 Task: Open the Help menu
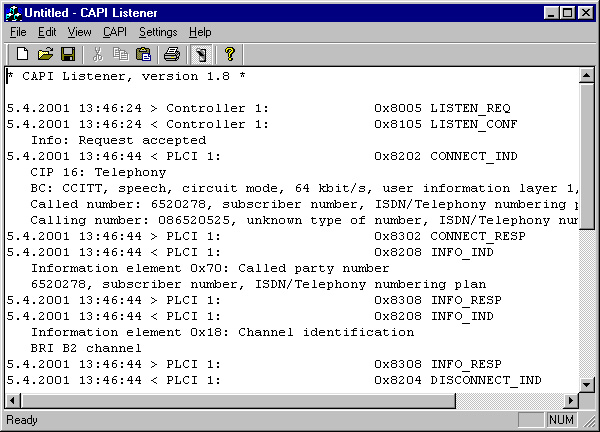tap(200, 32)
